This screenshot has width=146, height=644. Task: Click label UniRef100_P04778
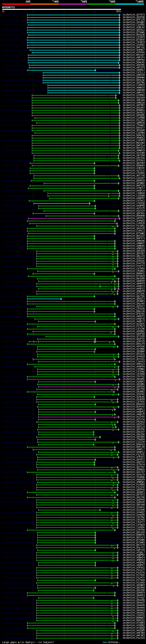pyautogui.click(x=134, y=264)
